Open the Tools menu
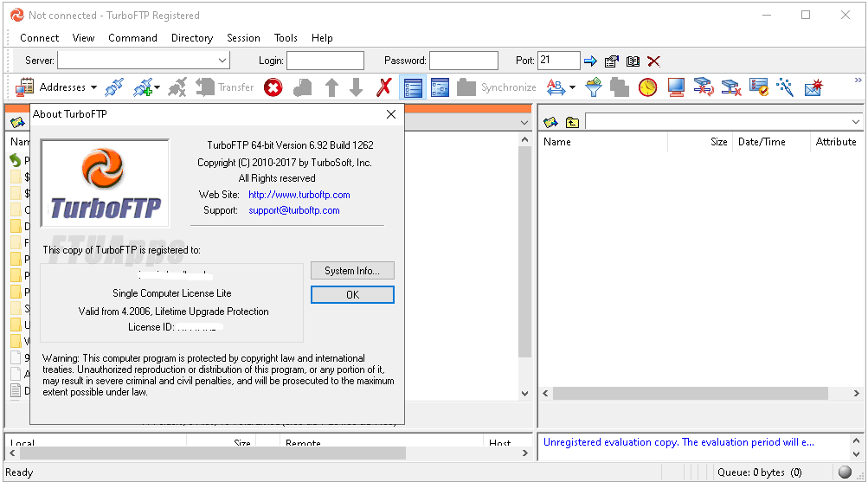This screenshot has width=868, height=482. (x=286, y=37)
